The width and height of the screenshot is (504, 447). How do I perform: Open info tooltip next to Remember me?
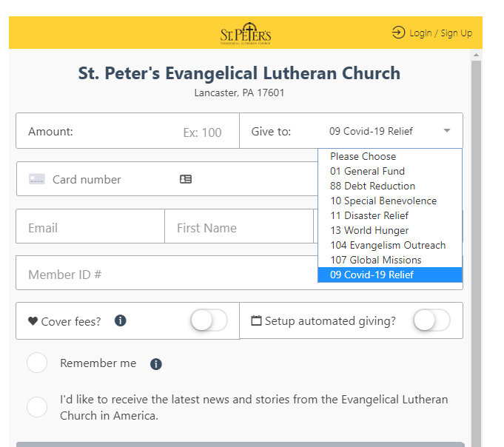(156, 364)
